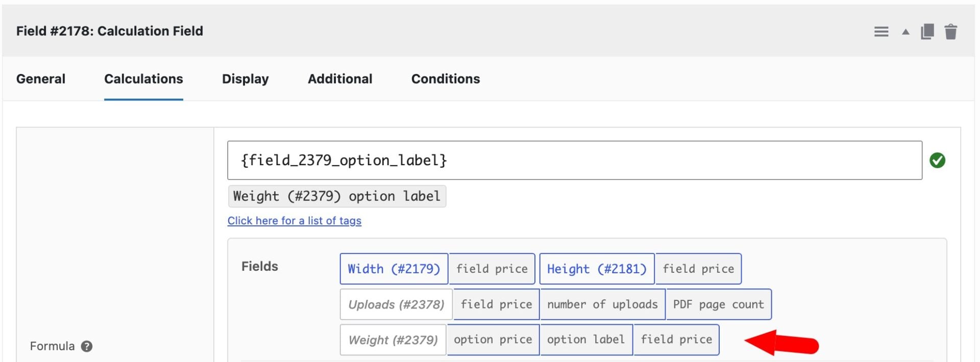Click into the formula input field

(x=575, y=160)
